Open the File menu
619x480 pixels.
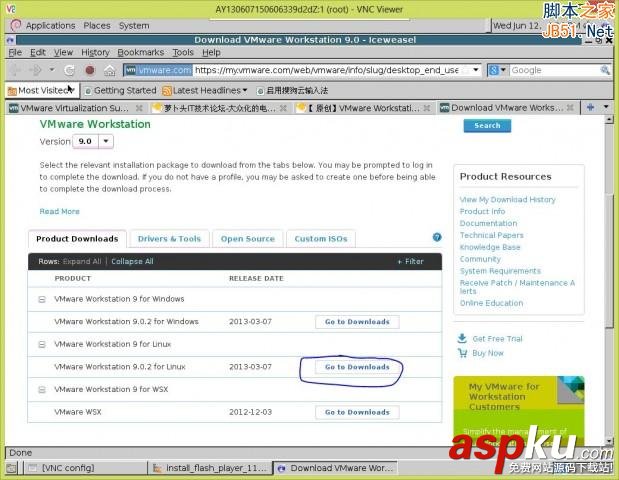coord(15,52)
